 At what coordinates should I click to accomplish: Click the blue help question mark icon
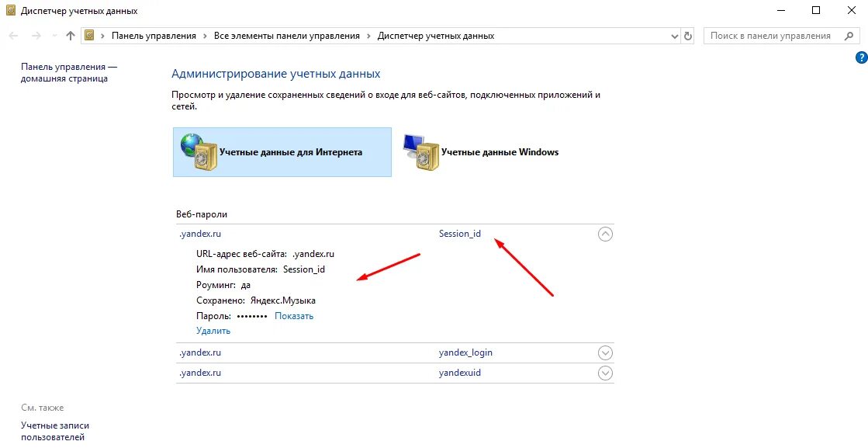pos(861,57)
